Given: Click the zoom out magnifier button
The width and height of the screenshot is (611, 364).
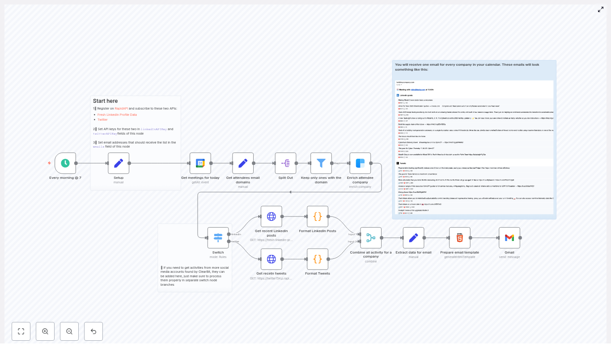Looking at the screenshot, I should [x=69, y=331].
